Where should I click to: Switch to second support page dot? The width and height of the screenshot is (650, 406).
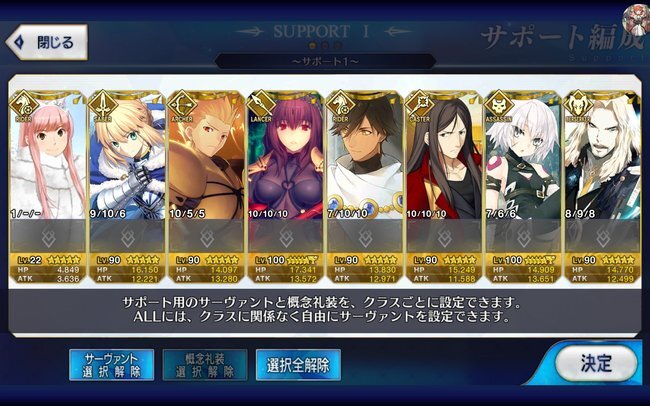tap(325, 45)
